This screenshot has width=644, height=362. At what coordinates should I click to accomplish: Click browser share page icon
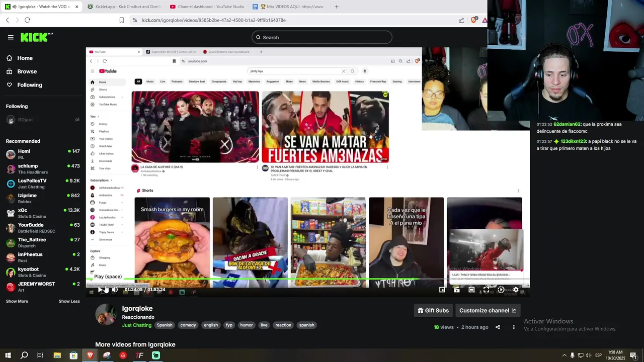(x=461, y=20)
